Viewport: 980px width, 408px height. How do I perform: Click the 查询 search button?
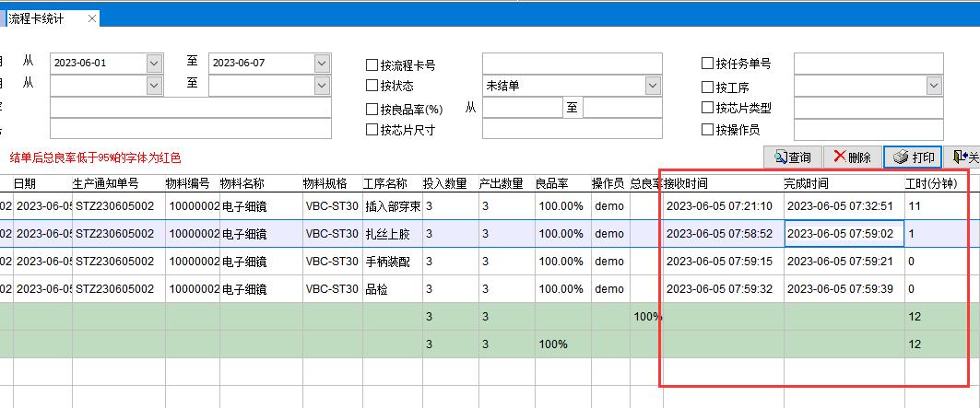(792, 157)
